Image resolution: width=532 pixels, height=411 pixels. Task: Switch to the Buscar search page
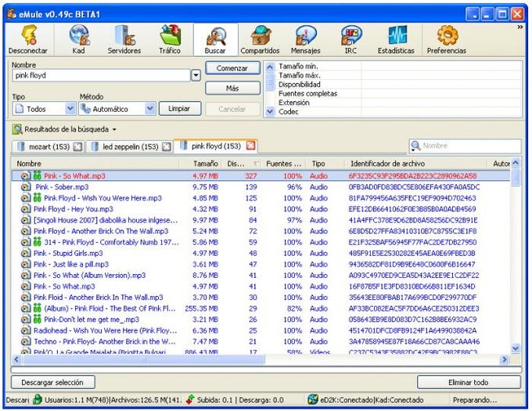tap(215, 39)
